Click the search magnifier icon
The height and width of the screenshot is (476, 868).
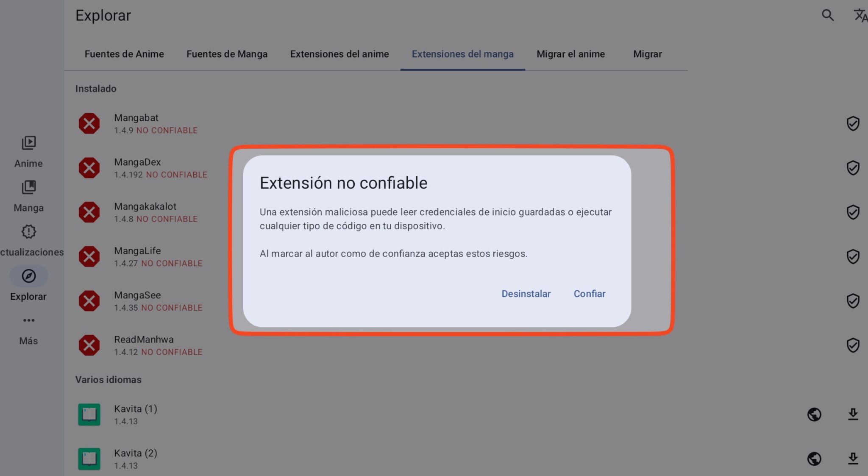click(827, 15)
